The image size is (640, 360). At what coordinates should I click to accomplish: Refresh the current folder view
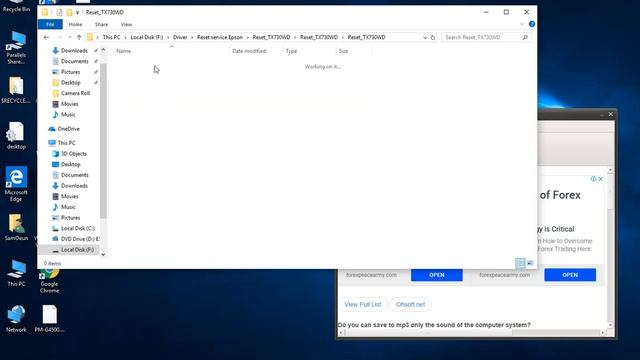[x=433, y=37]
